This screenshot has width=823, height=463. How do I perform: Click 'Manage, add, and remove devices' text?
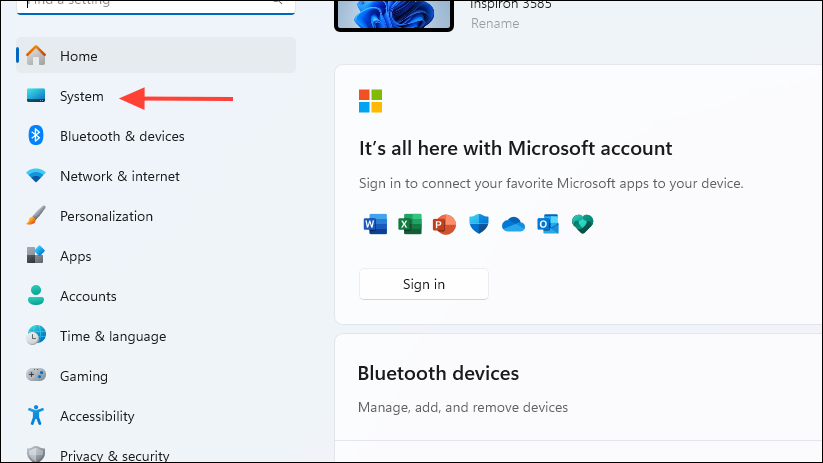[x=463, y=407]
